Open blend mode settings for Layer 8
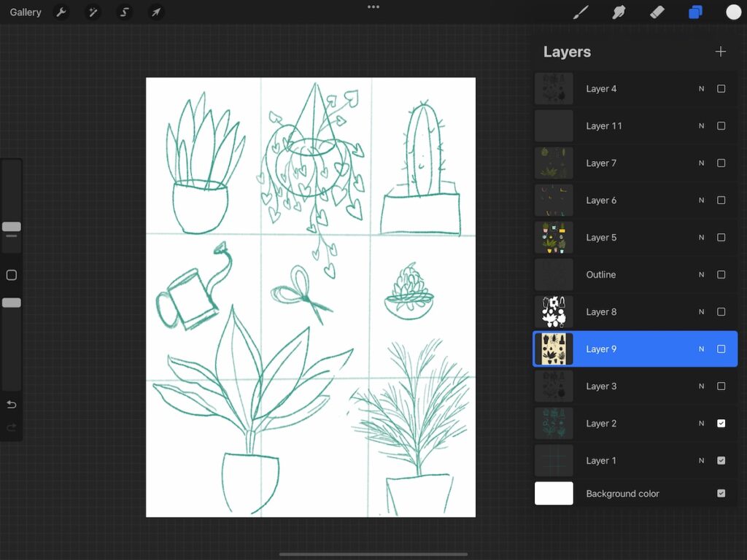Screen dimensions: 747x560 701,311
